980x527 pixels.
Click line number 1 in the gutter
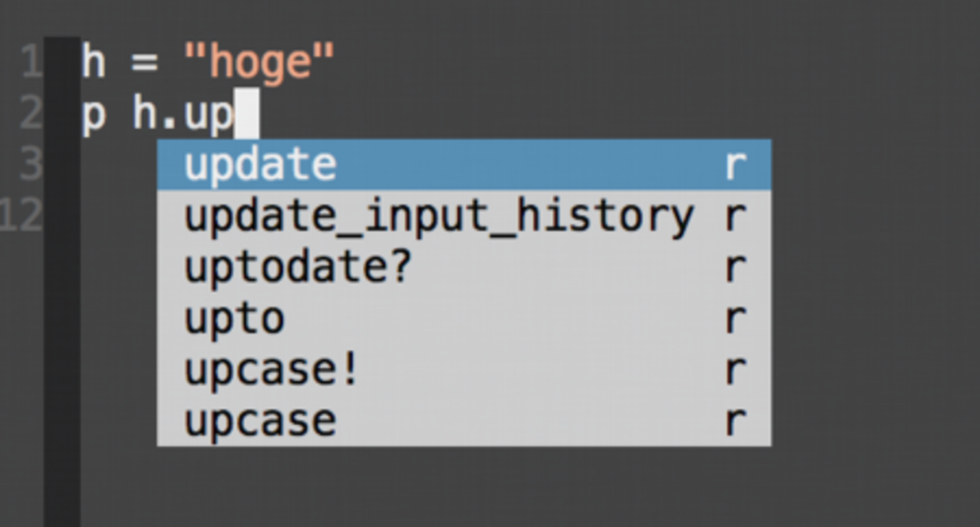tap(31, 63)
